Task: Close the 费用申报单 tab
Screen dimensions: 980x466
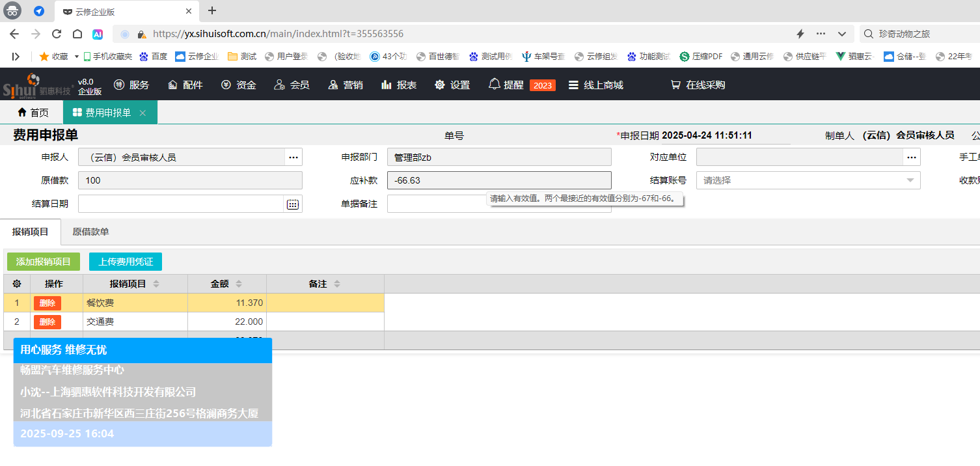Action: (x=143, y=113)
